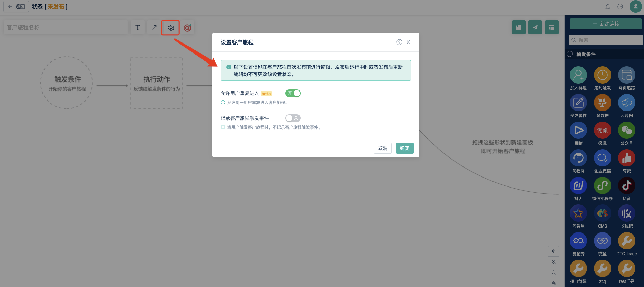Open the template layout icon

click(x=552, y=27)
